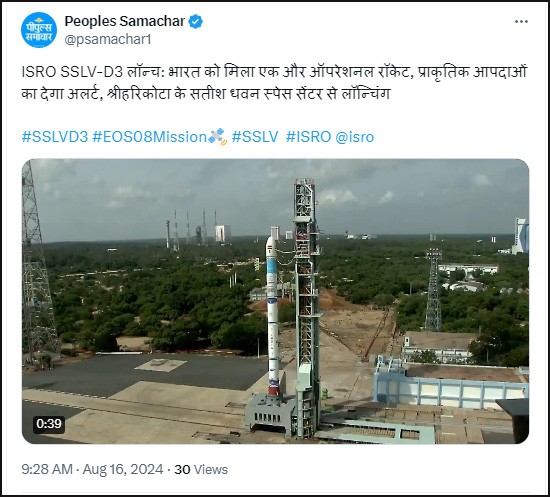Open the @psamachar1 handle link

point(108,40)
